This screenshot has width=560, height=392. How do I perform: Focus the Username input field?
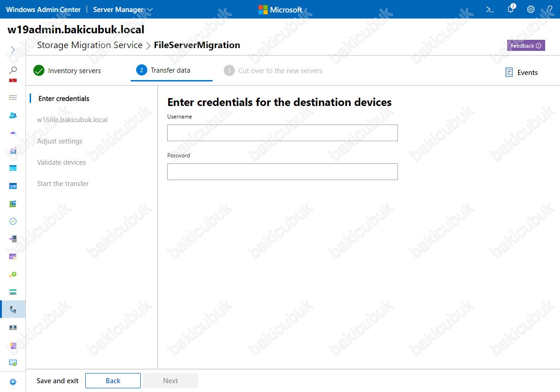tap(283, 133)
